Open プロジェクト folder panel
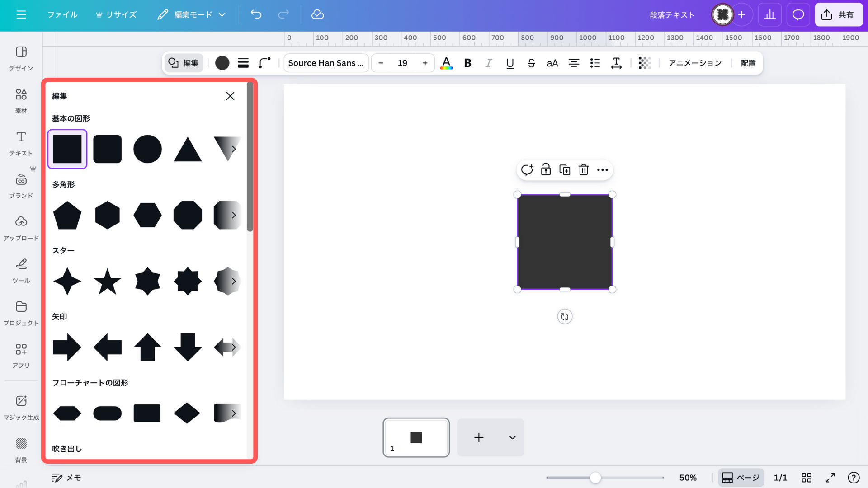Viewport: 868px width, 488px height. [21, 314]
